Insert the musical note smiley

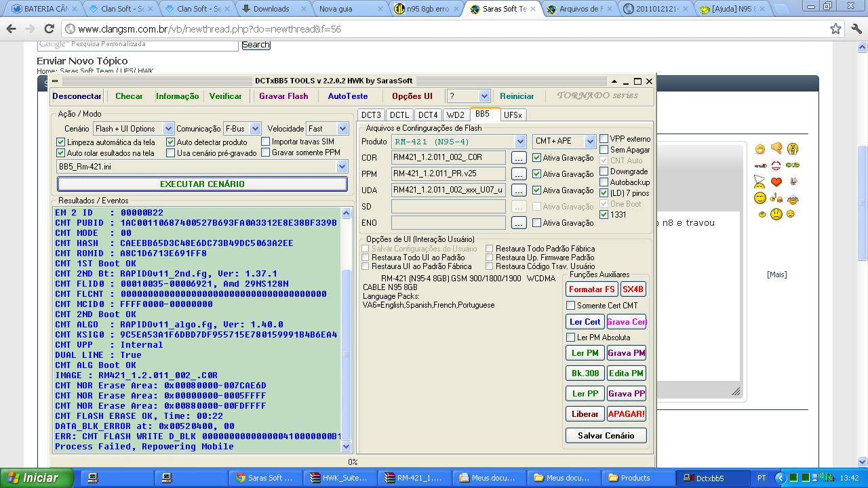(776, 198)
